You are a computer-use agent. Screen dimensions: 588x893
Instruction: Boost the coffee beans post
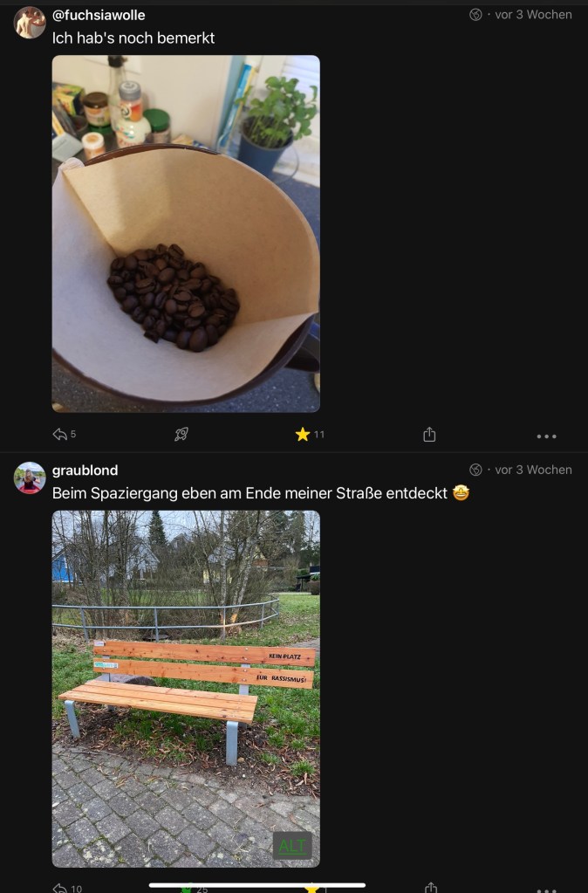[181, 434]
